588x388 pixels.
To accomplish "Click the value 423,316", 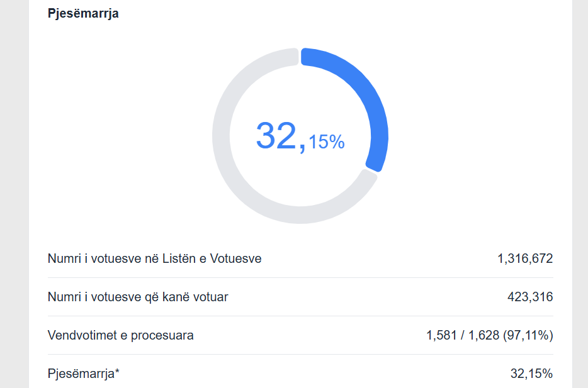I will [530, 297].
